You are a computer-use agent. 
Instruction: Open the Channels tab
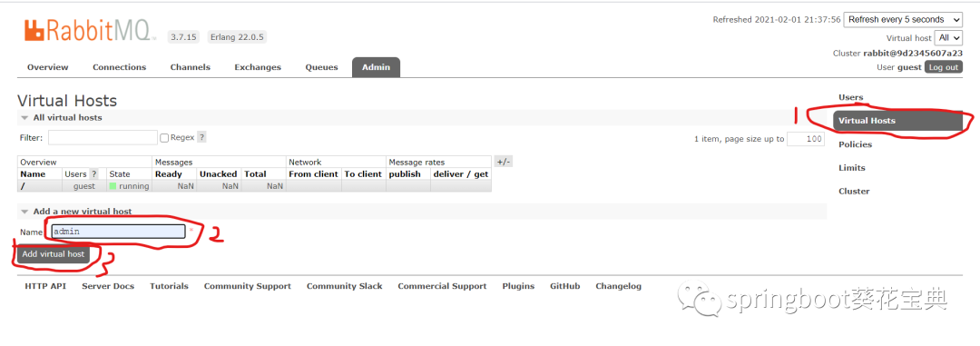point(190,67)
